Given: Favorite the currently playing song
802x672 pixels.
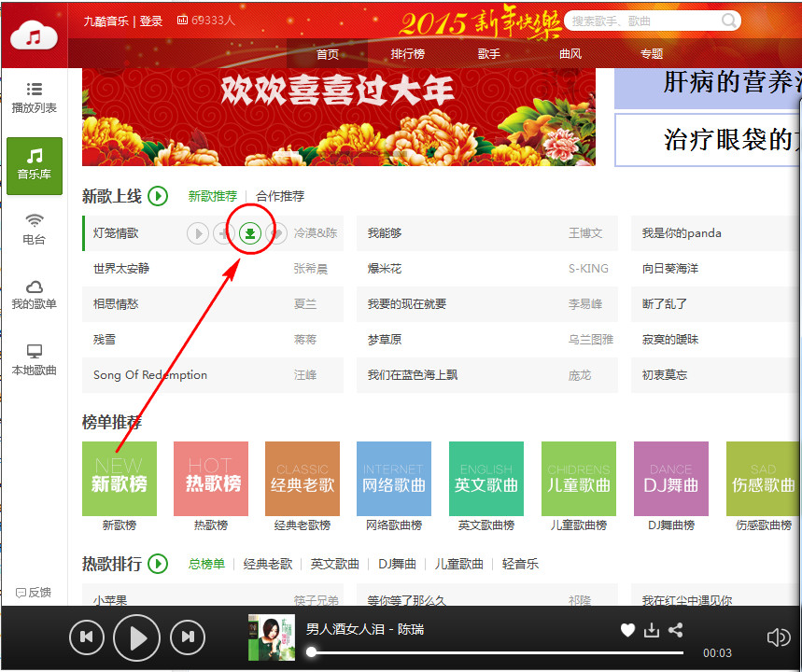Looking at the screenshot, I should (627, 630).
